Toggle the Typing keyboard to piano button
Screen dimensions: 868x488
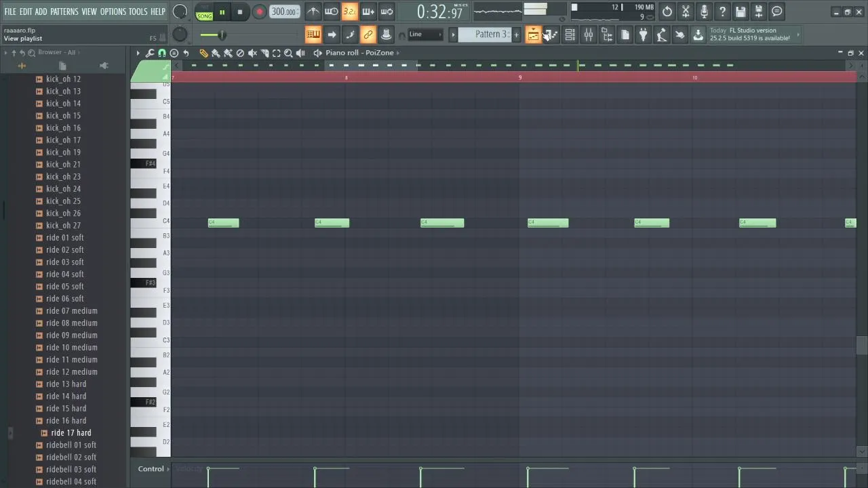pos(313,35)
